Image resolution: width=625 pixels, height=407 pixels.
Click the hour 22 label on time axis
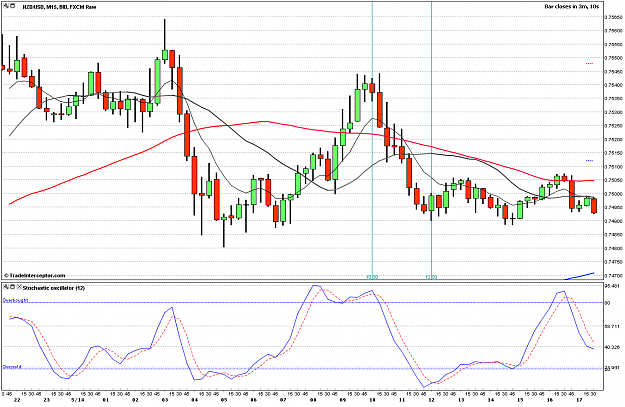tap(17, 399)
